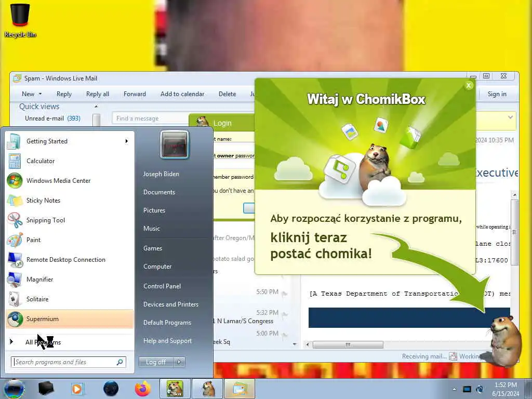Collapse the Quick views section
Screen dimensions: 532x399
(96, 107)
